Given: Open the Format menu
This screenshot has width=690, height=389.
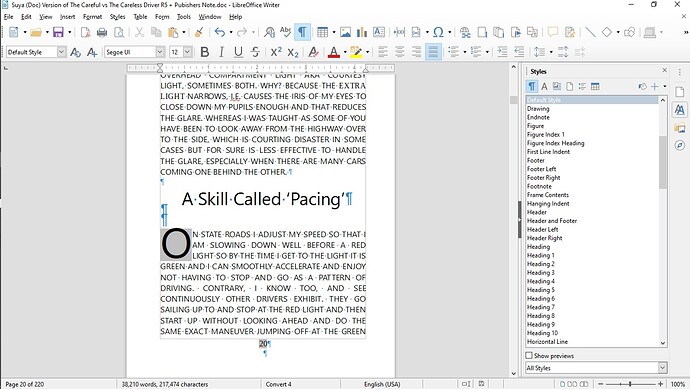Looking at the screenshot, I should click(92, 17).
